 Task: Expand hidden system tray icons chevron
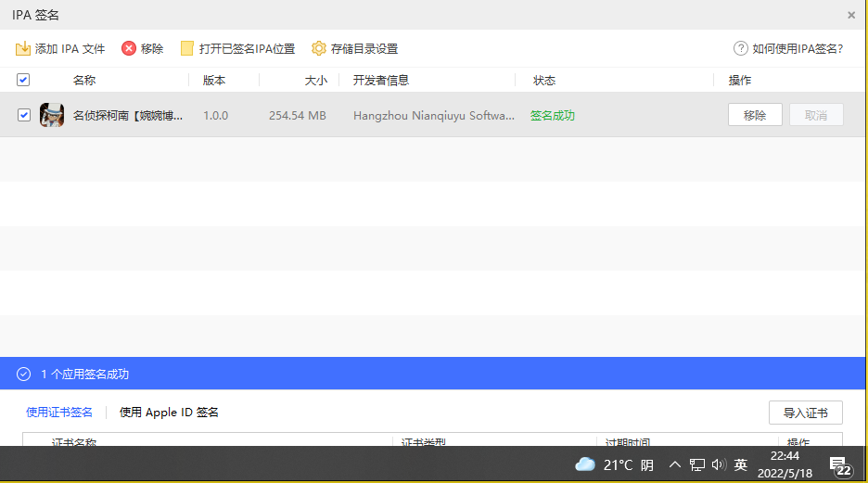pos(674,464)
